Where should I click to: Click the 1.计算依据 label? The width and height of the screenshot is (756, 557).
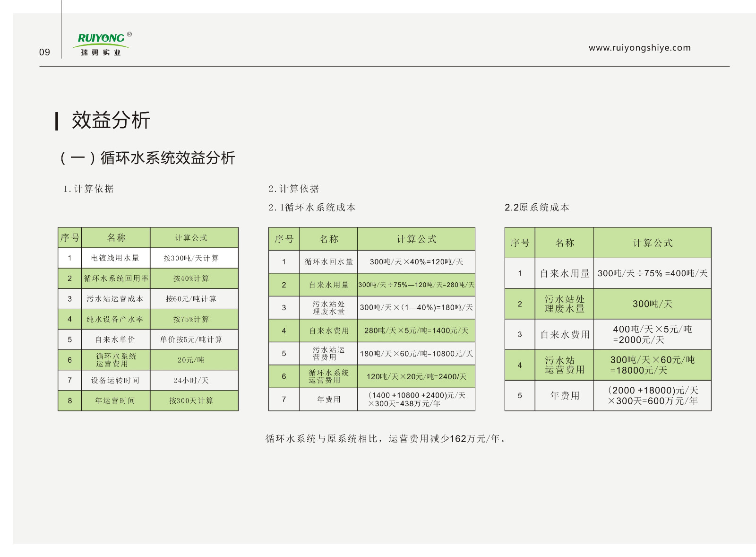(88, 189)
